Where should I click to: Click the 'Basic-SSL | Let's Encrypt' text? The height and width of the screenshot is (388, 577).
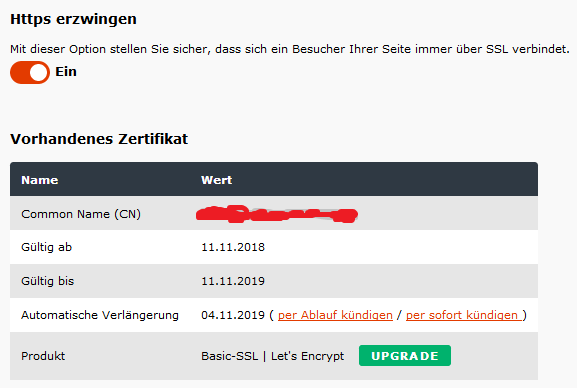272,356
